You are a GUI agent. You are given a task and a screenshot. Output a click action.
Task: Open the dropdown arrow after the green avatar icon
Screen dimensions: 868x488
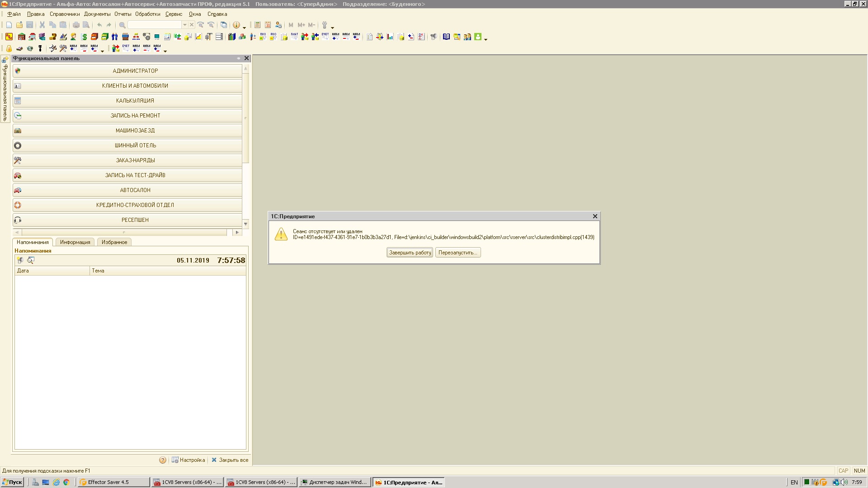[486, 39]
